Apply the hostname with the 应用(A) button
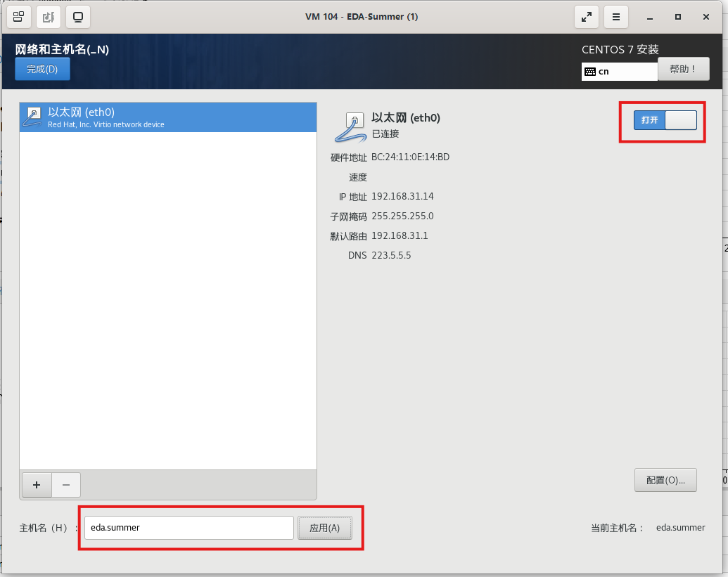The image size is (728, 577). (324, 528)
